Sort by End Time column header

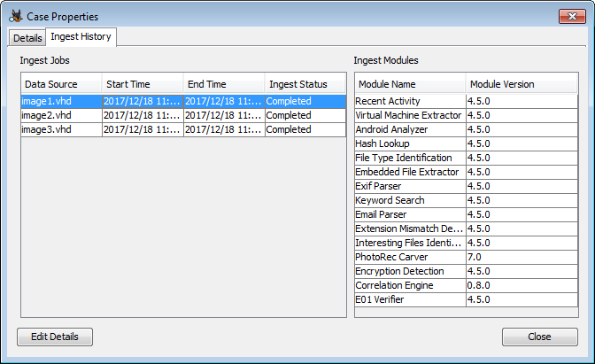click(x=224, y=84)
